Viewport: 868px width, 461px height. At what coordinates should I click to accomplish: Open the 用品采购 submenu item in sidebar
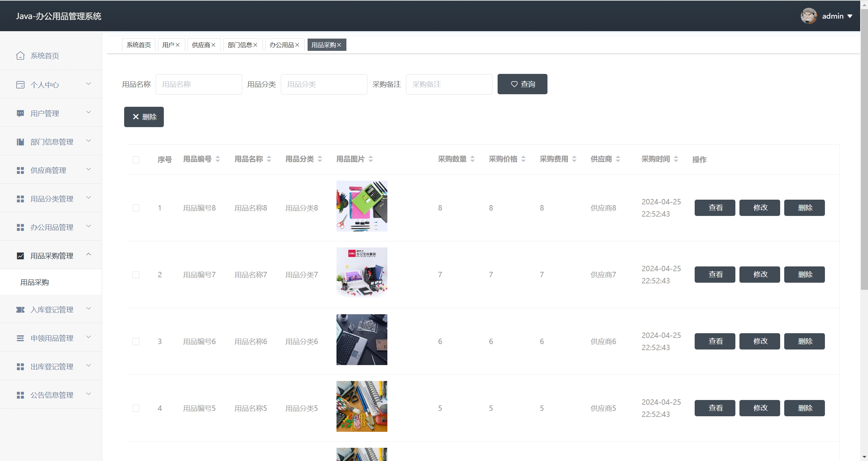[x=51, y=282]
